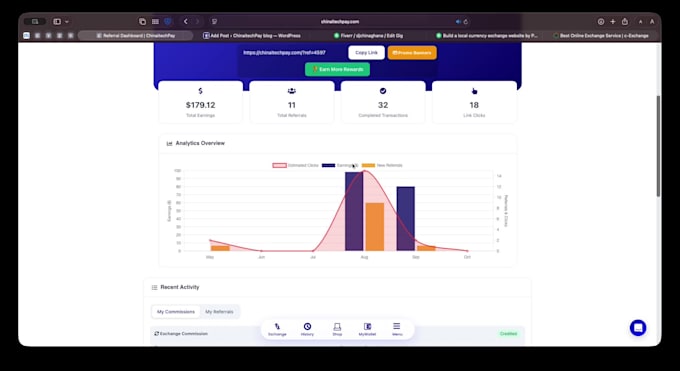
Task: Click the Safari share icon
Action: pyautogui.click(x=624, y=21)
